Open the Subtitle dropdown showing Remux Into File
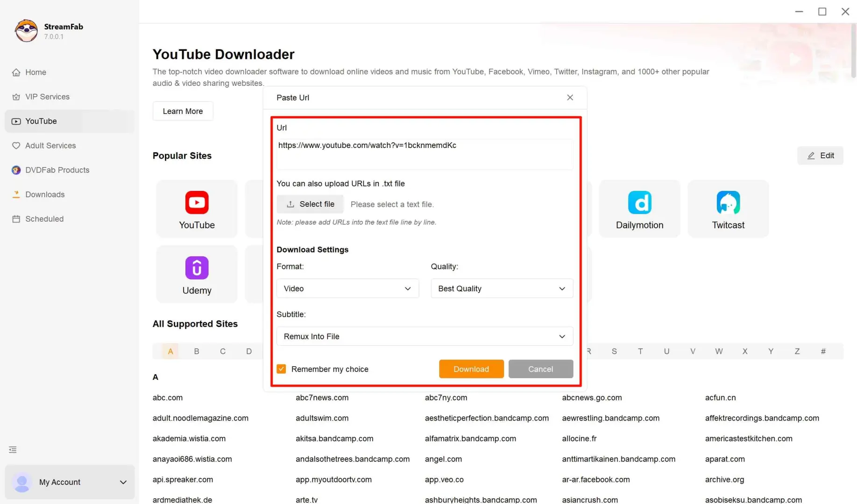The height and width of the screenshot is (504, 857). coord(425,336)
